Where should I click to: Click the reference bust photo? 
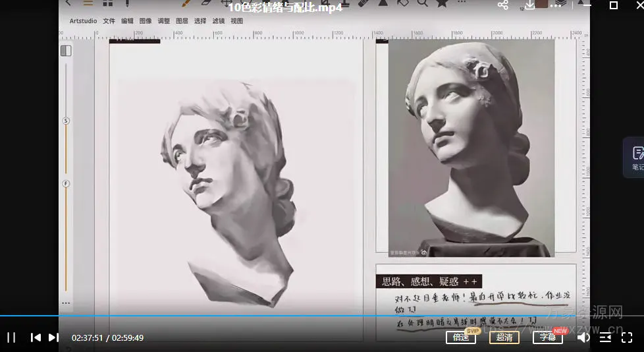[470, 148]
